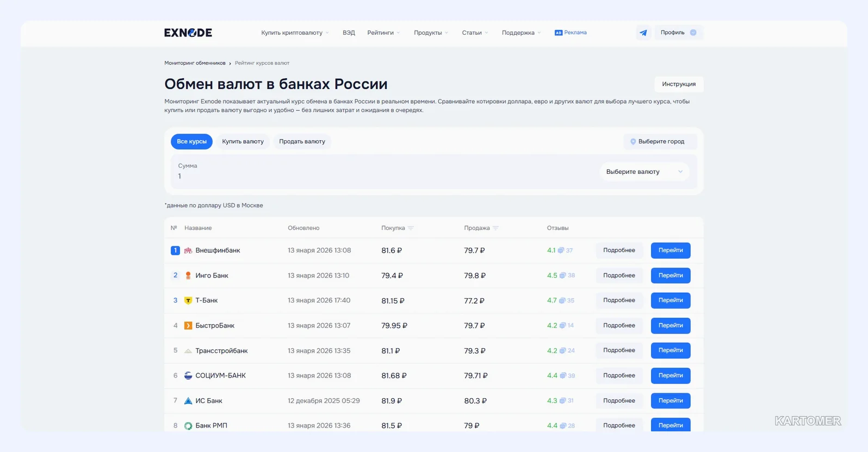Open the Выберите город selector
The image size is (868, 452).
(660, 141)
